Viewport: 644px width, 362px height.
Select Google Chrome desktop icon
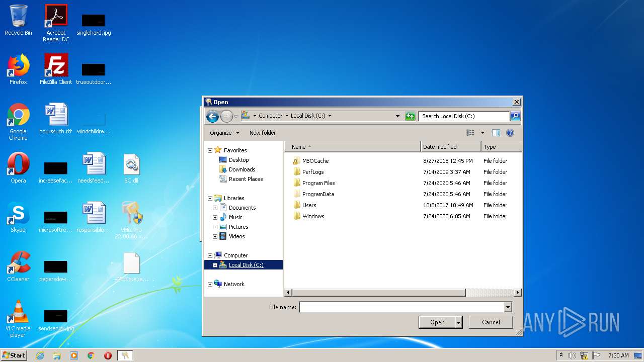tap(18, 122)
